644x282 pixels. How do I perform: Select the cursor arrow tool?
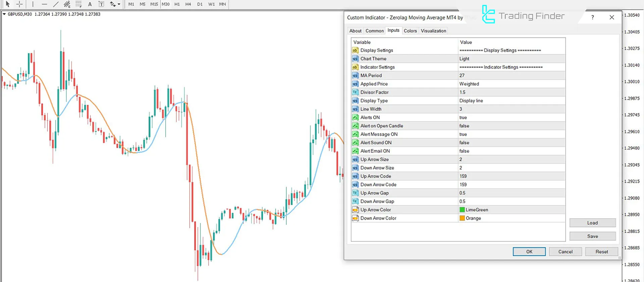[x=8, y=4]
